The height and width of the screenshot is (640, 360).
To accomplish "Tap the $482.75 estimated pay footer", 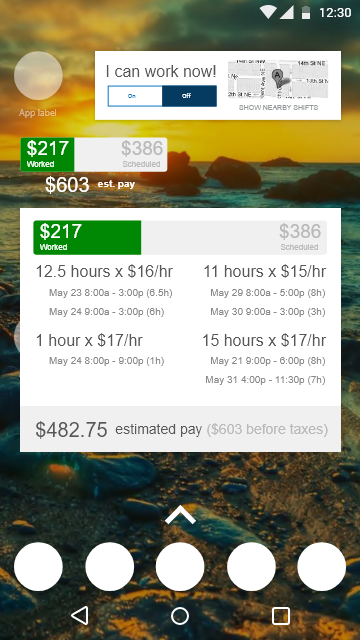I will [180, 429].
